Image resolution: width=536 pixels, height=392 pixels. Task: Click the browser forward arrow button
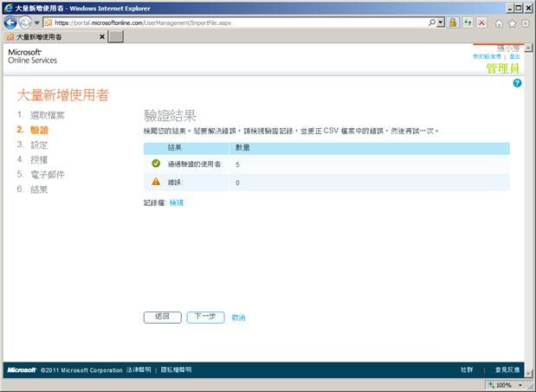pyautogui.click(x=25, y=22)
